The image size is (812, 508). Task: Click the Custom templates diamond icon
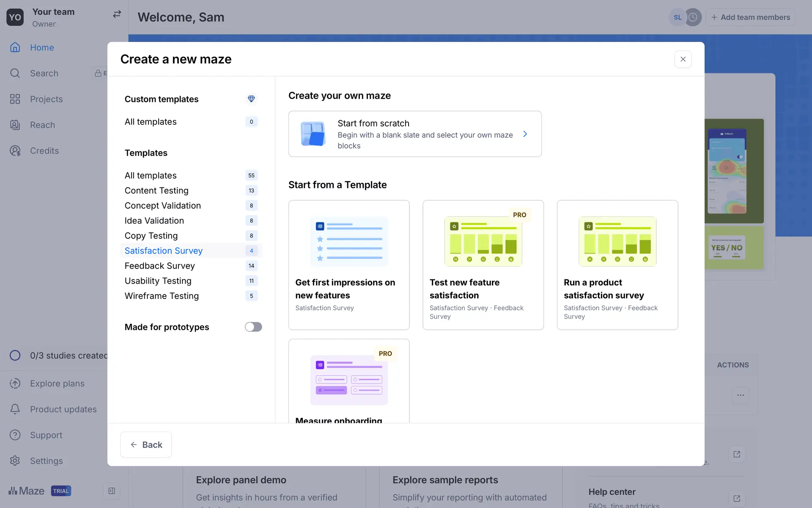coord(251,99)
